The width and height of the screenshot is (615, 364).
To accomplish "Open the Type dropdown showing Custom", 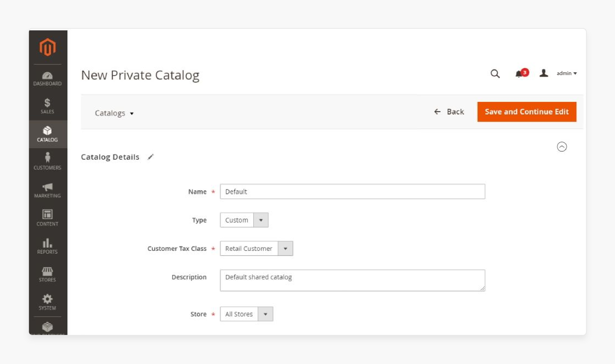I will click(244, 220).
